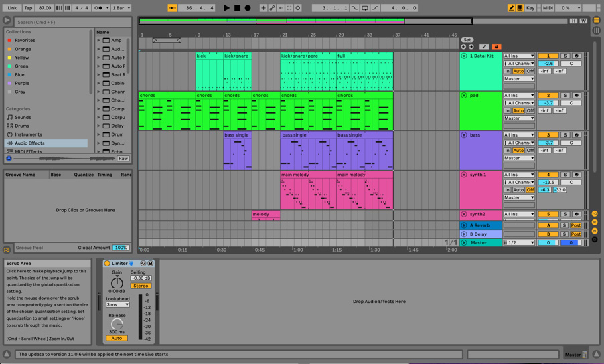The width and height of the screenshot is (604, 364).
Task: Set synth 1 monitor to Auto
Action: coord(518,190)
